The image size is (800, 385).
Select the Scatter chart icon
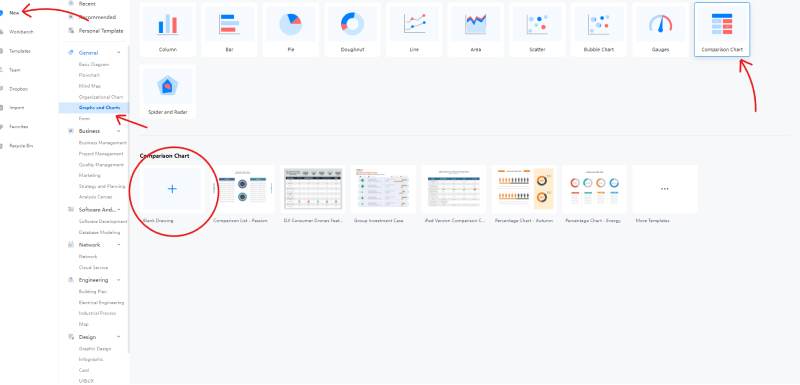click(x=537, y=24)
